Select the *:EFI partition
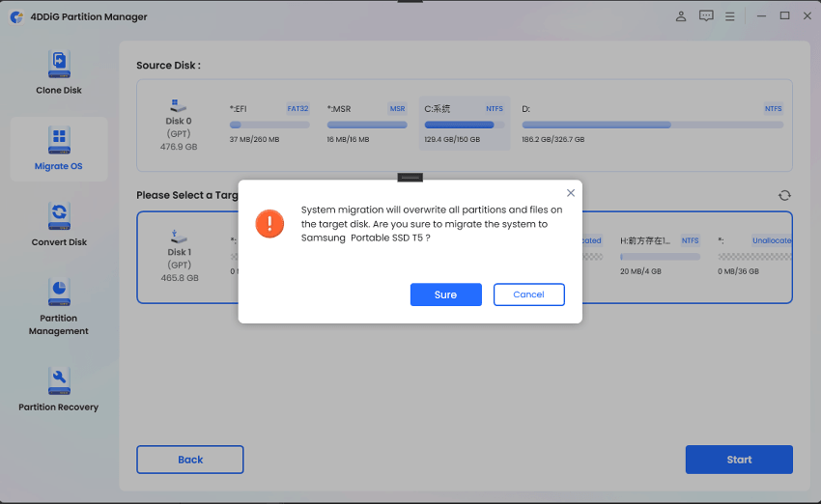The image size is (821, 504). pos(269,124)
